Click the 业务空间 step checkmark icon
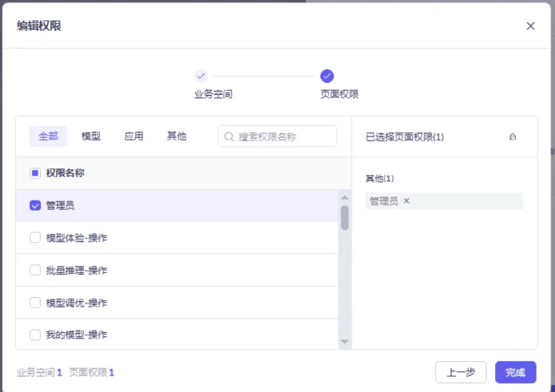555x392 pixels. point(201,76)
